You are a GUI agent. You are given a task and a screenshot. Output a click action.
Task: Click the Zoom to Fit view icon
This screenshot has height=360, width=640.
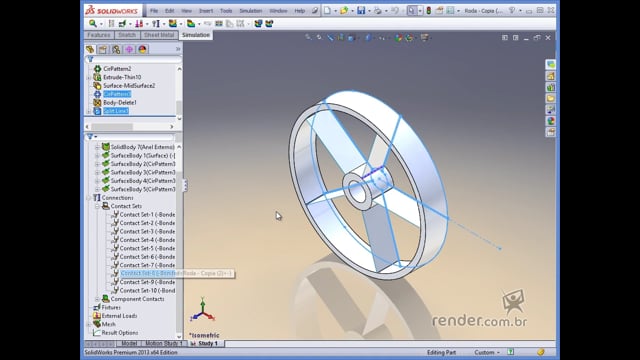(x=308, y=38)
